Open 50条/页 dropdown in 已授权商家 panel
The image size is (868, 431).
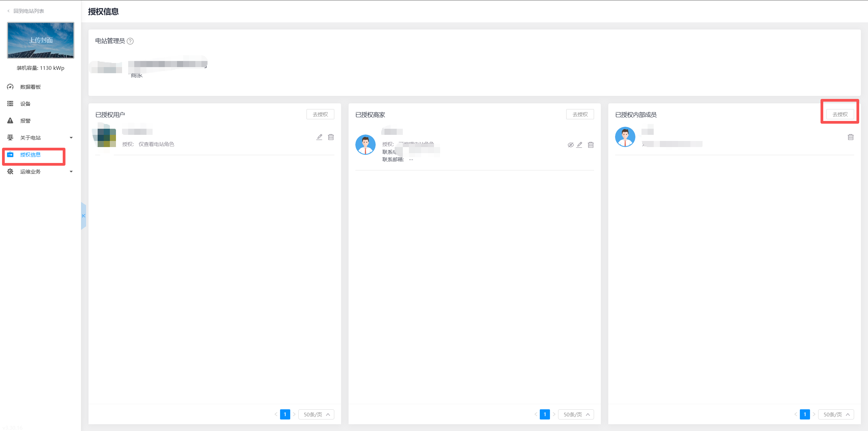(x=576, y=414)
